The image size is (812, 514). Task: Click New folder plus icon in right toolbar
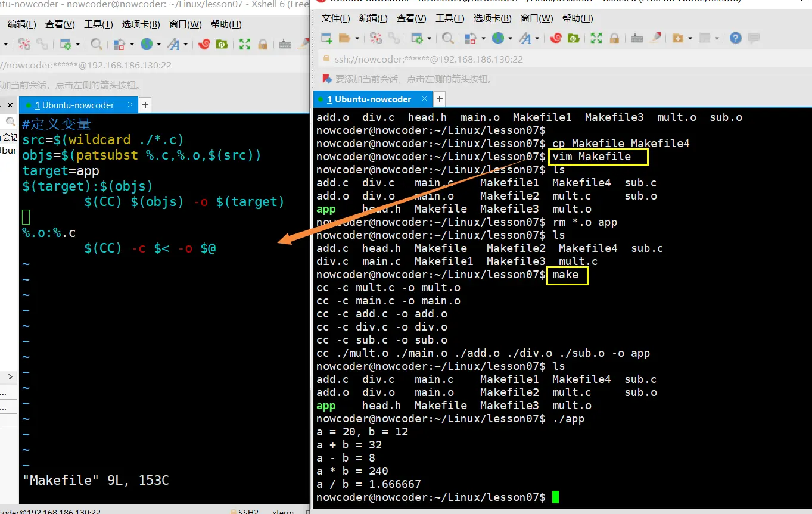678,38
